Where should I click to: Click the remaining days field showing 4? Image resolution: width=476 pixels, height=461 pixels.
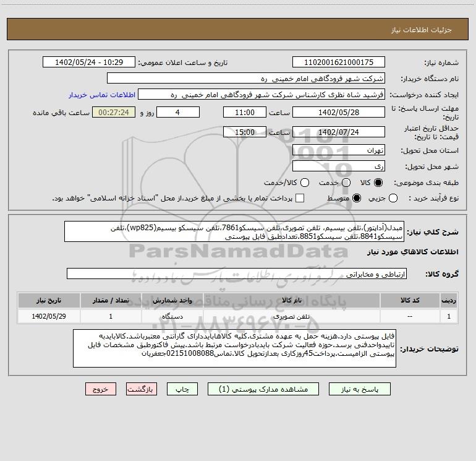coord(178,112)
